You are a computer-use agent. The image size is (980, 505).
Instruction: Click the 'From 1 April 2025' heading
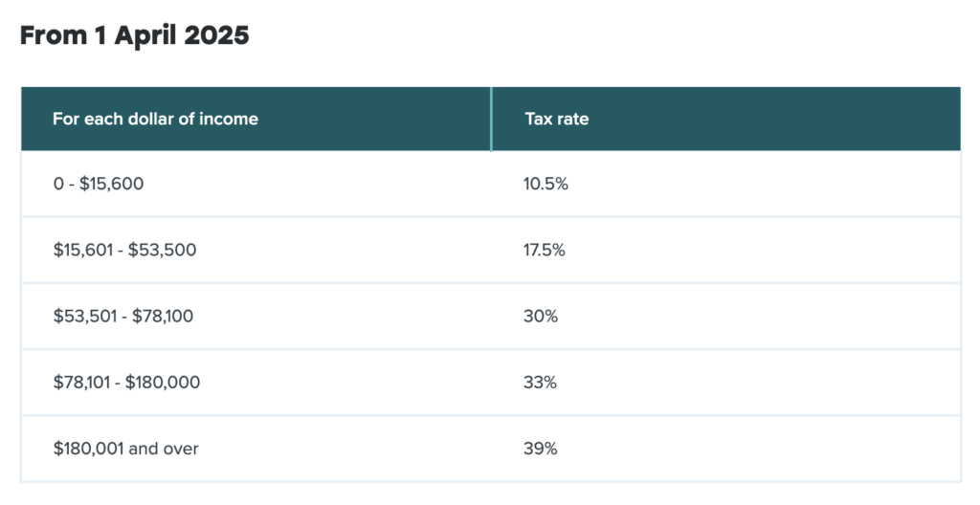[x=134, y=36]
